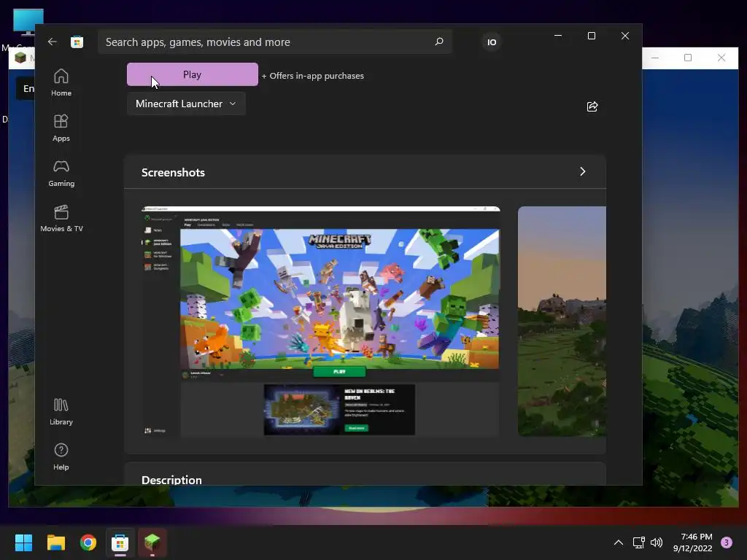Open the Minecraft Java Edition launcher screenshot
This screenshot has height=560, width=747.
point(321,322)
